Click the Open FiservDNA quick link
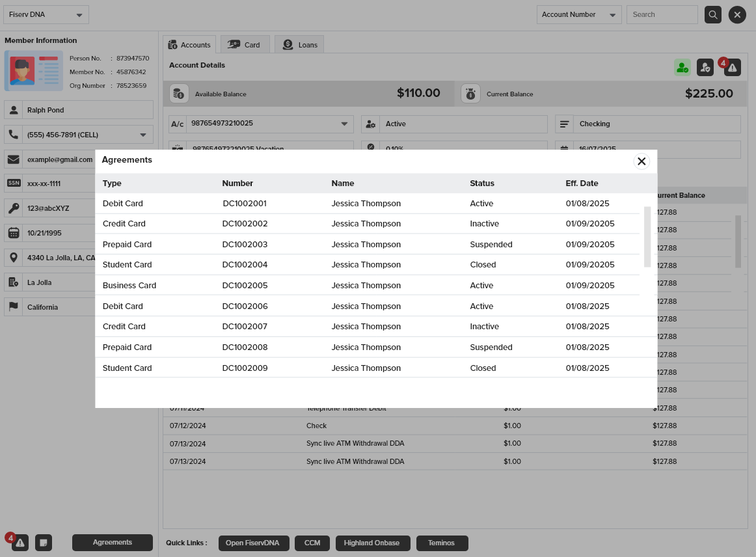Image resolution: width=756 pixels, height=557 pixels. (x=254, y=543)
